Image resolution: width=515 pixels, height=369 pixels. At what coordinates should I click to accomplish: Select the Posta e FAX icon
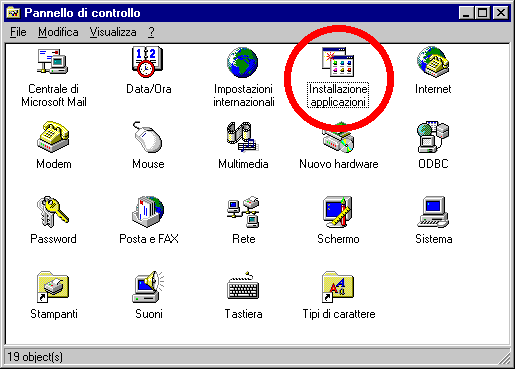pos(148,212)
